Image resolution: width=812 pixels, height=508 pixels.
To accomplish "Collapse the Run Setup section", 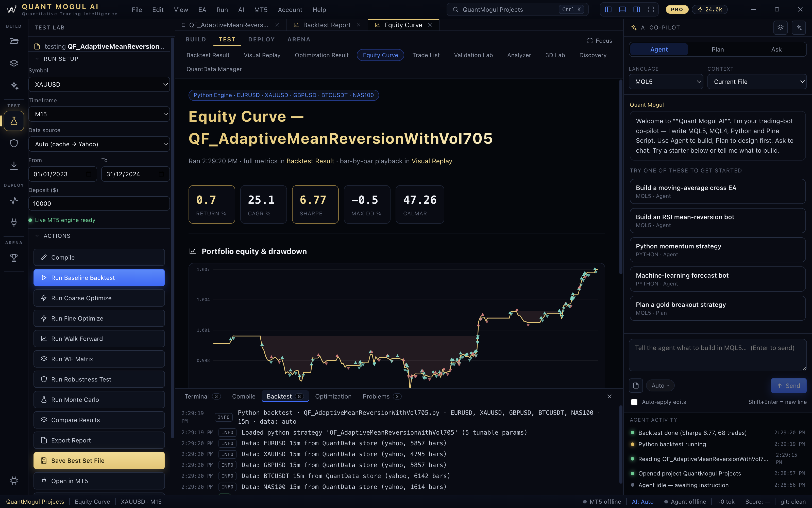I will (57, 59).
